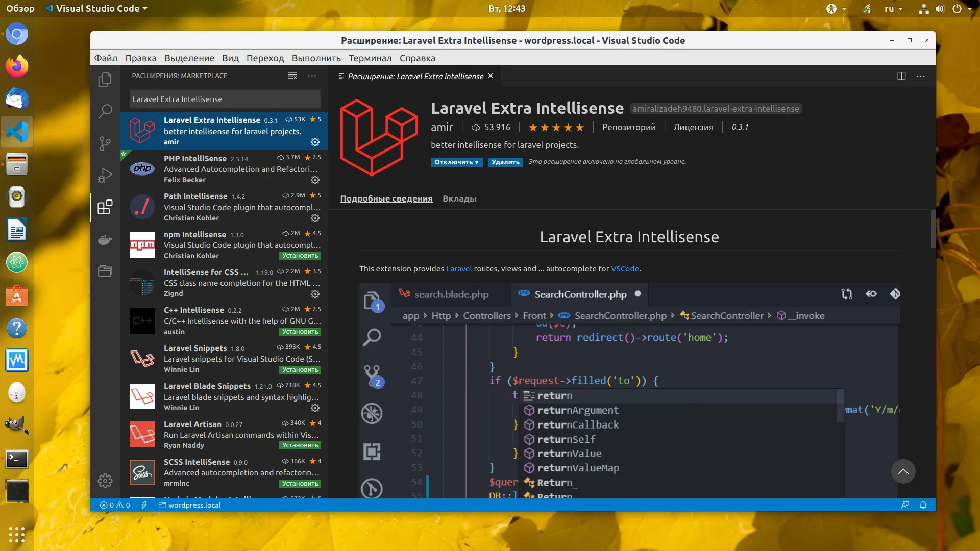The width and height of the screenshot is (980, 551).
Task: Click split editor icon
Action: (901, 76)
